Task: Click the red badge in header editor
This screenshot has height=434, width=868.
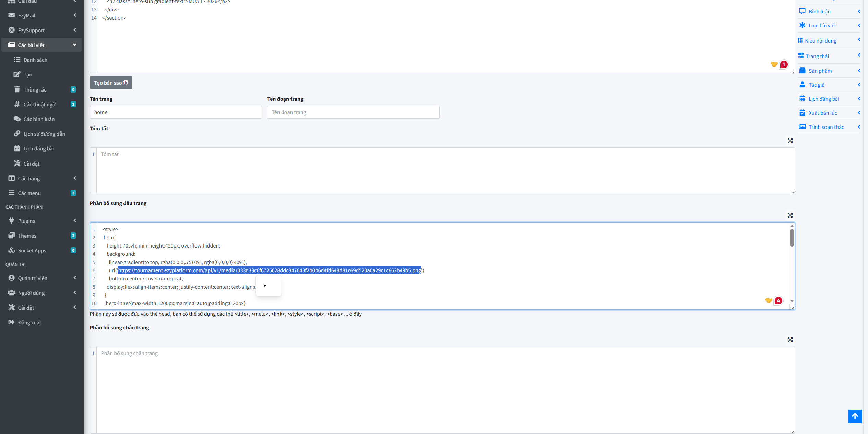Action: [778, 301]
